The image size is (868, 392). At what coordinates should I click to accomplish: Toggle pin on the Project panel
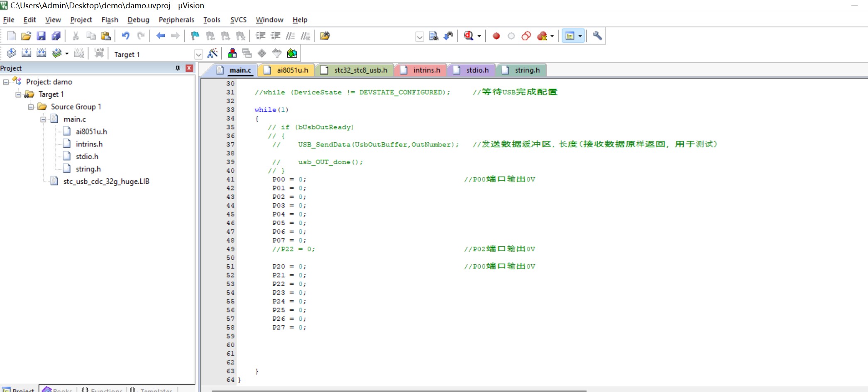[x=178, y=68]
